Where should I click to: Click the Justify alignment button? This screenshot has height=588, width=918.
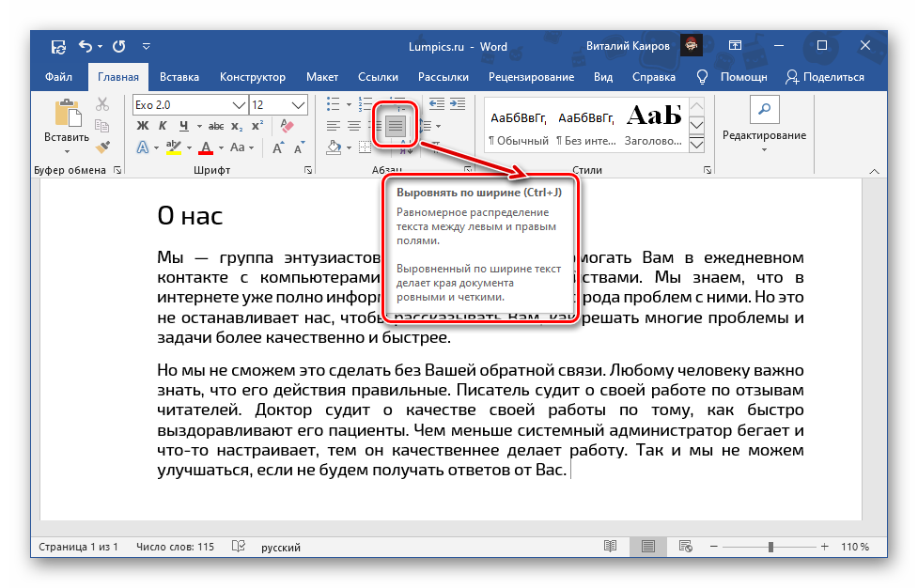[397, 125]
